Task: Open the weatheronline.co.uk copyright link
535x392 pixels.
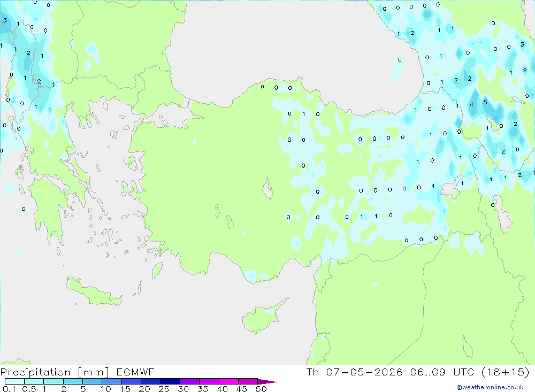Action: click(x=490, y=387)
